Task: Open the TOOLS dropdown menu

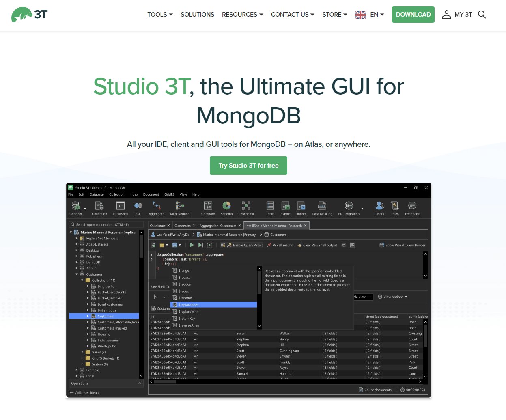Action: [x=160, y=15]
